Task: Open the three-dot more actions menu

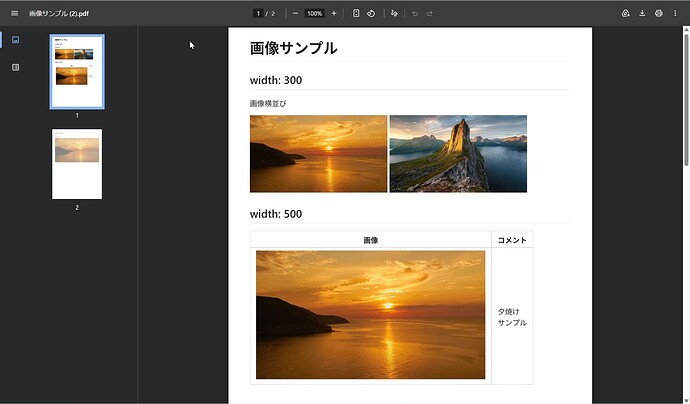Action: [675, 13]
